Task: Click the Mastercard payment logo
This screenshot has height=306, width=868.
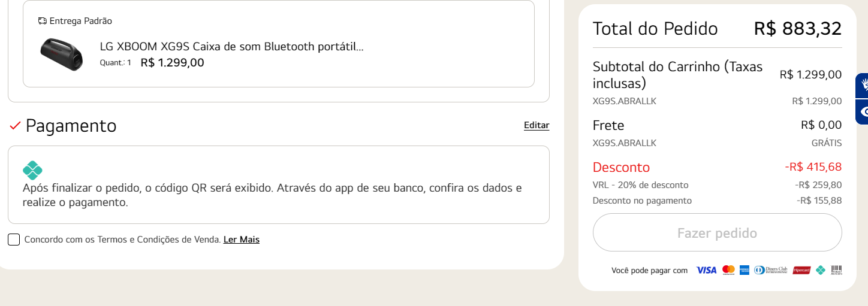Action: tap(728, 270)
